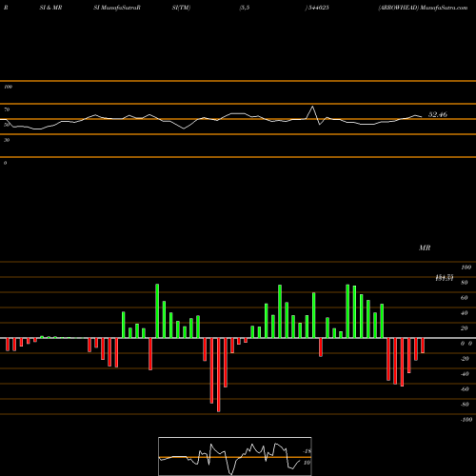
Task: Click the -18 value in mini chart
Action: [x=307, y=451]
